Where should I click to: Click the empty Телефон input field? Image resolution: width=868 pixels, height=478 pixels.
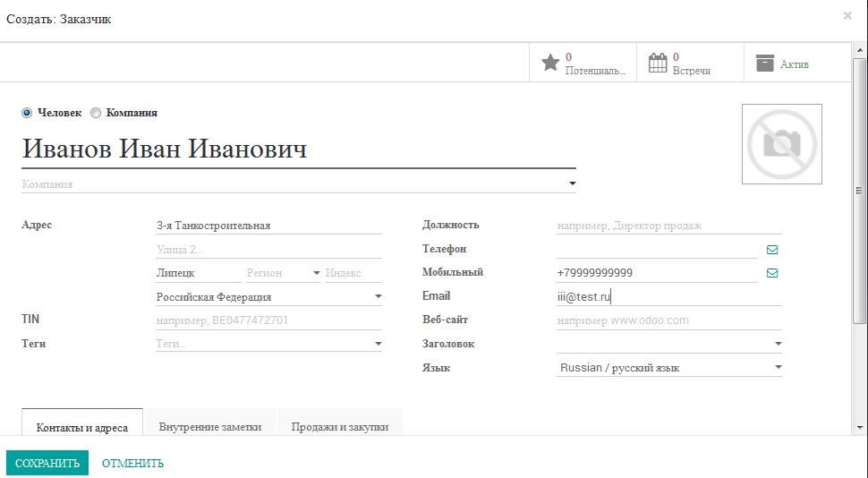(x=657, y=249)
